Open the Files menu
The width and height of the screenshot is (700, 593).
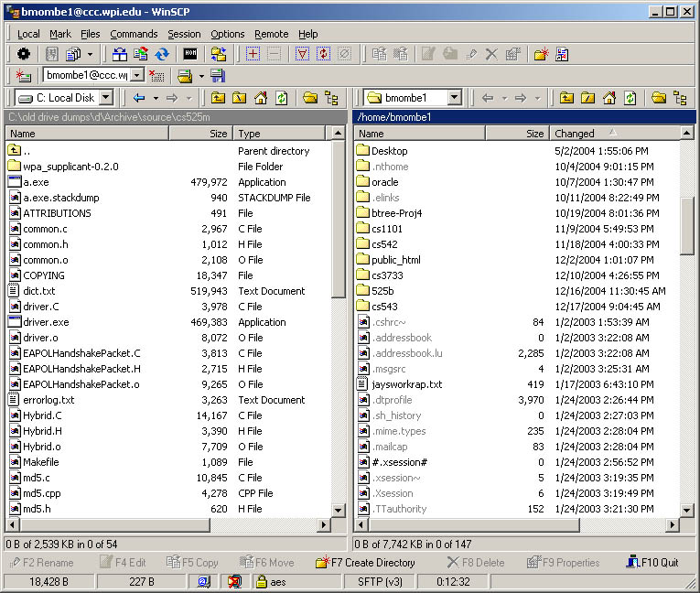click(91, 34)
